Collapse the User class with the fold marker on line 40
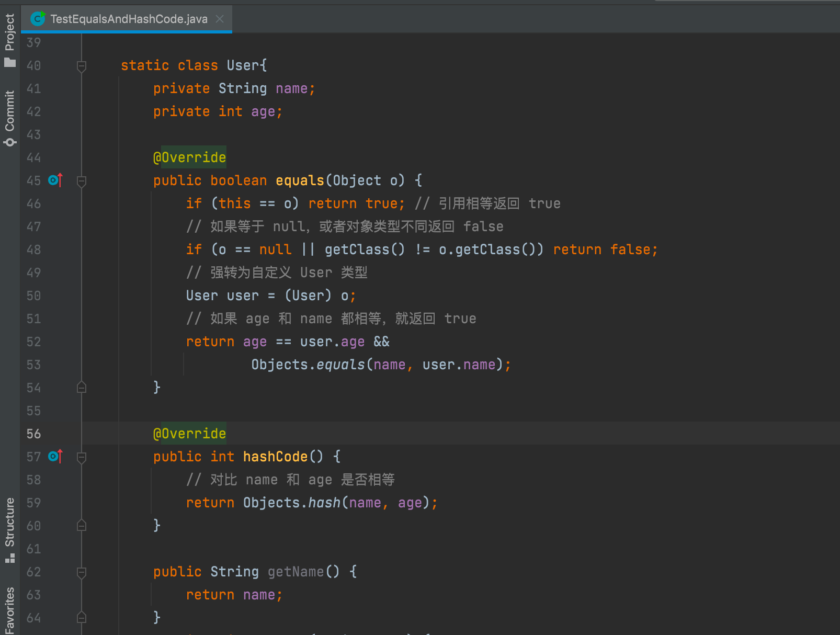Image resolution: width=840 pixels, height=635 pixels. (x=81, y=66)
